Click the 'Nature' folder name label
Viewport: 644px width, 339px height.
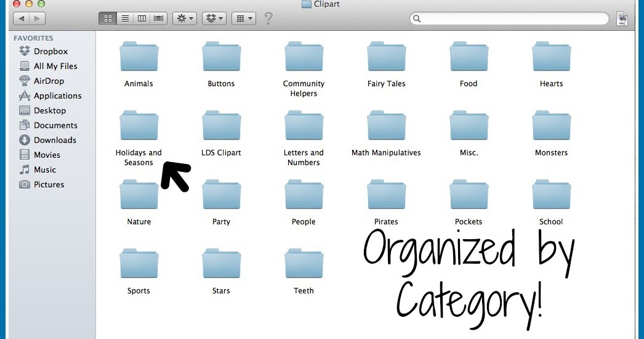coord(139,222)
